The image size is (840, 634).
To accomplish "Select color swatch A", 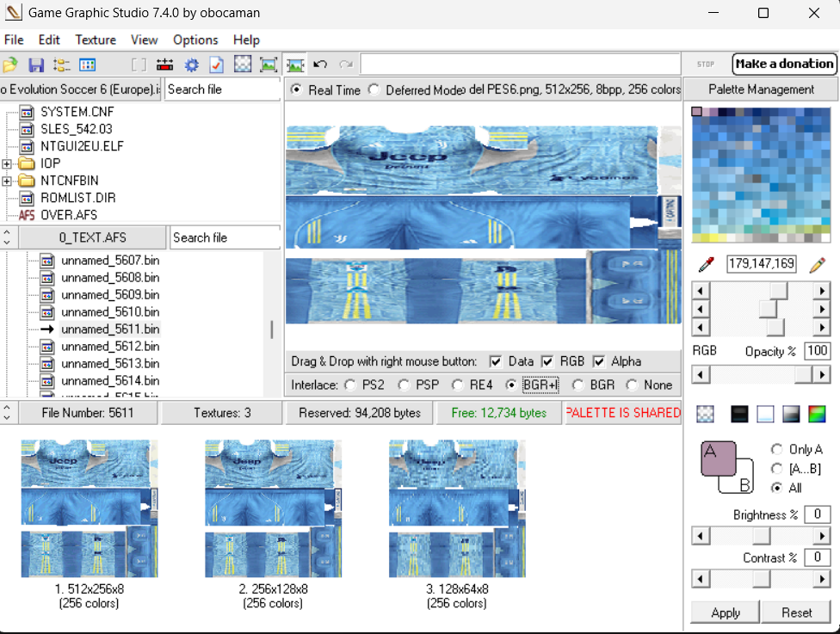I will 718,459.
